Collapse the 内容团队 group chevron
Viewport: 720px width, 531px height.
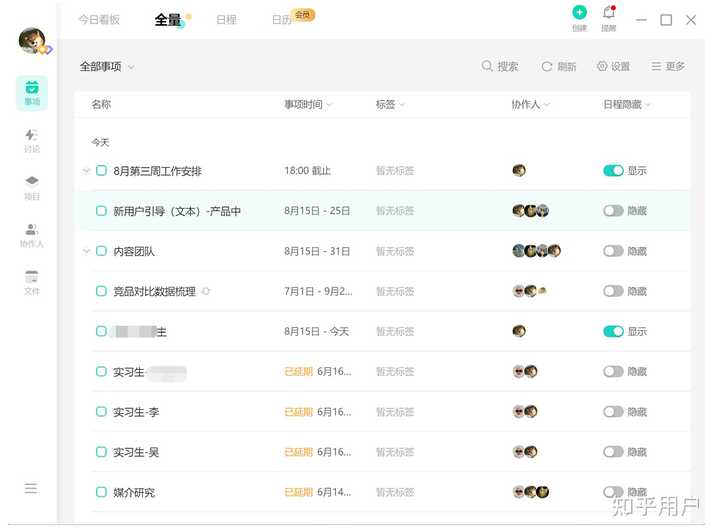point(86,251)
